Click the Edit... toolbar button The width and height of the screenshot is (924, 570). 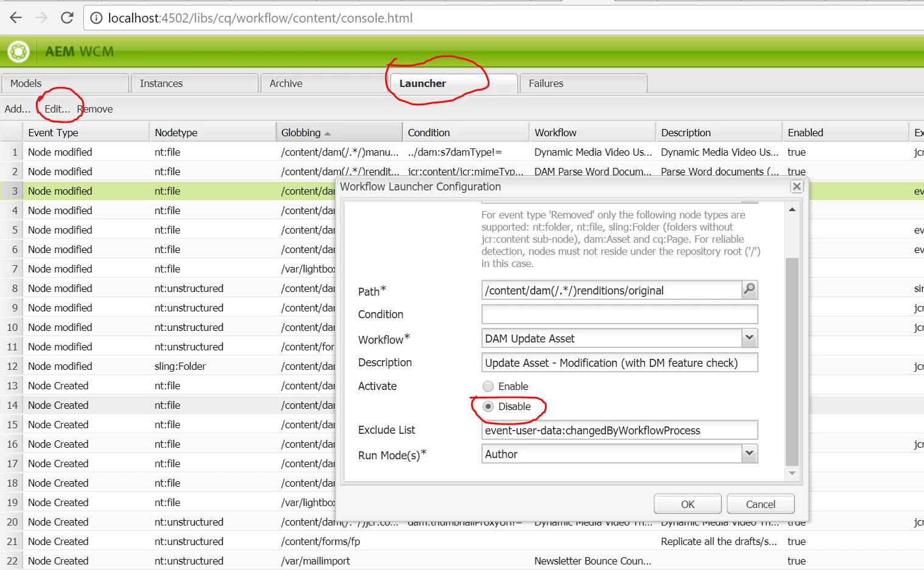coord(57,109)
